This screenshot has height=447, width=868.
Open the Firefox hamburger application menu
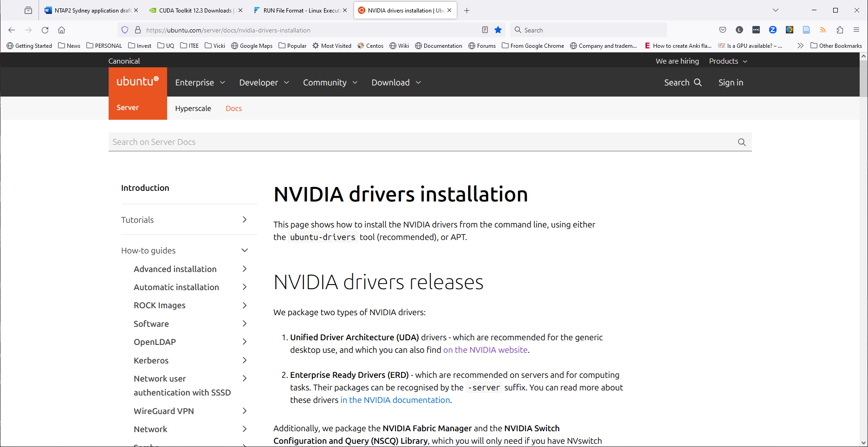[x=856, y=30]
